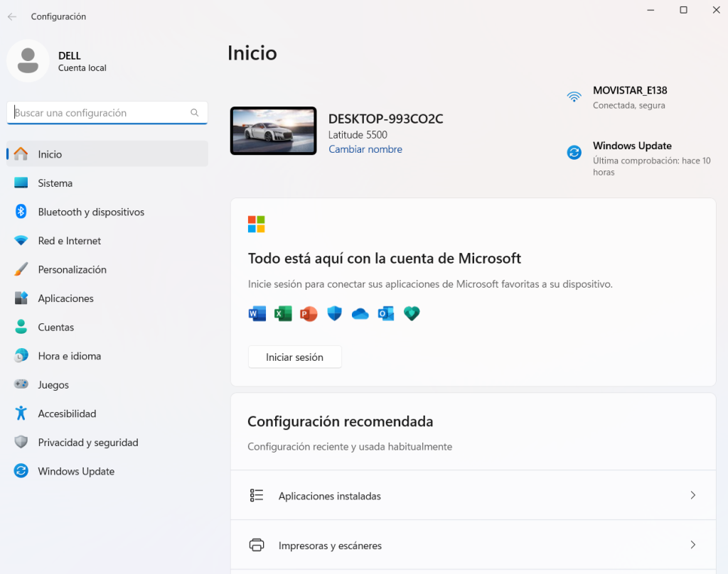This screenshot has height=574, width=728.
Task: Go to Hora e idioma
Action: (x=107, y=355)
